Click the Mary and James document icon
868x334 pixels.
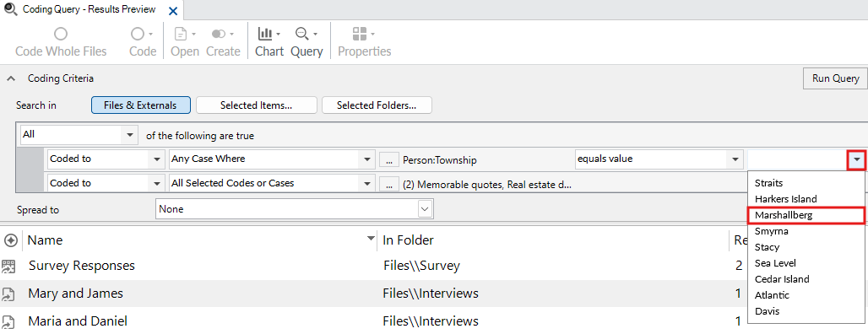click(8, 294)
